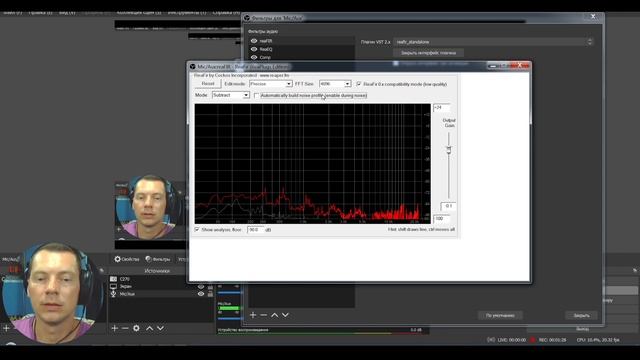Image resolution: width=640 pixels, height=360 pixels.
Task: Toggle visibility eye of reaFIR filter
Action: point(254,41)
